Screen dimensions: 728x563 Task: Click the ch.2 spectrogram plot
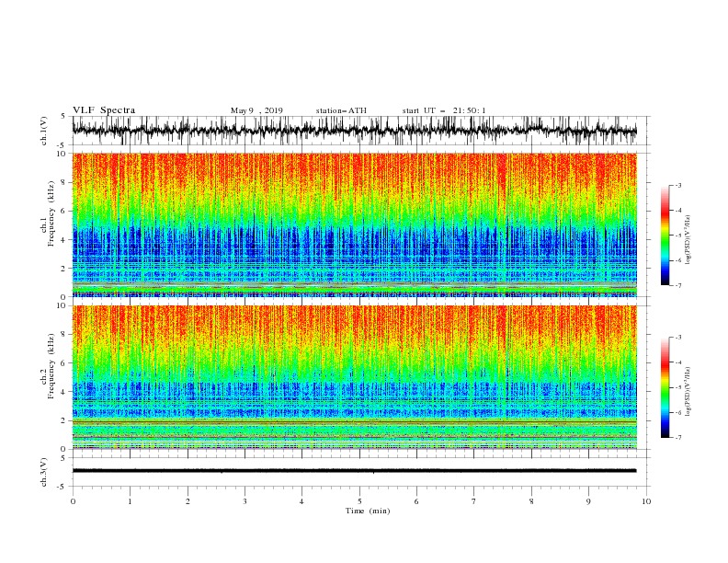(354, 377)
